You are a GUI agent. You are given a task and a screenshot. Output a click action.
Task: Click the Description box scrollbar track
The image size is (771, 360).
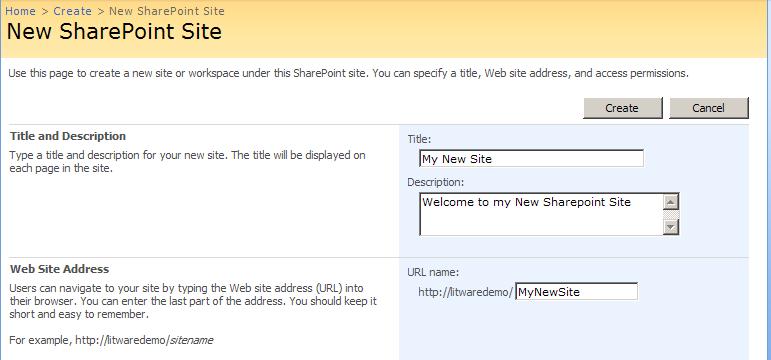(671, 214)
